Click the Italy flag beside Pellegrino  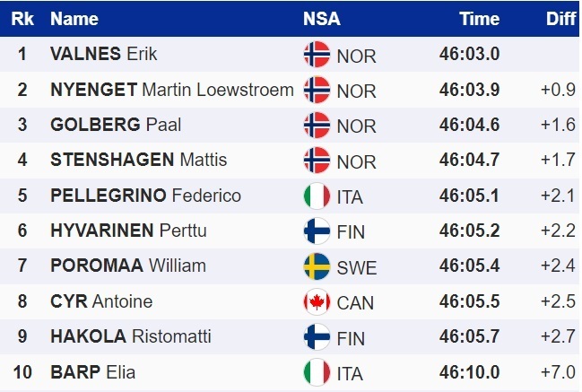pos(317,196)
